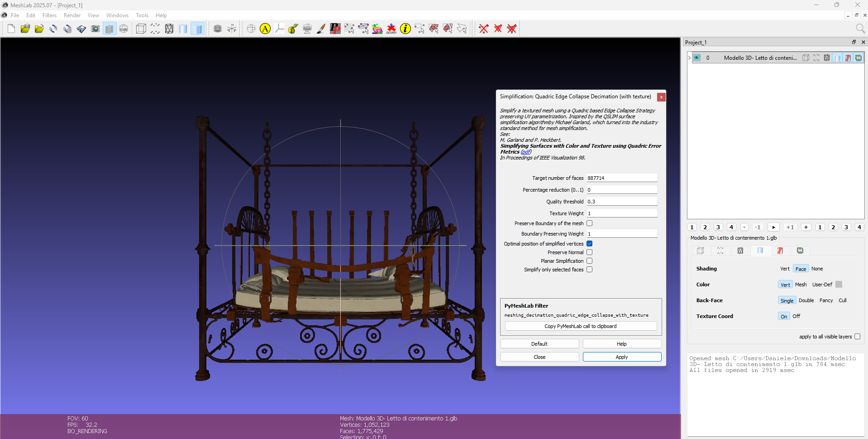Set Shading to Vert
This screenshot has width=868, height=439.
785,269
